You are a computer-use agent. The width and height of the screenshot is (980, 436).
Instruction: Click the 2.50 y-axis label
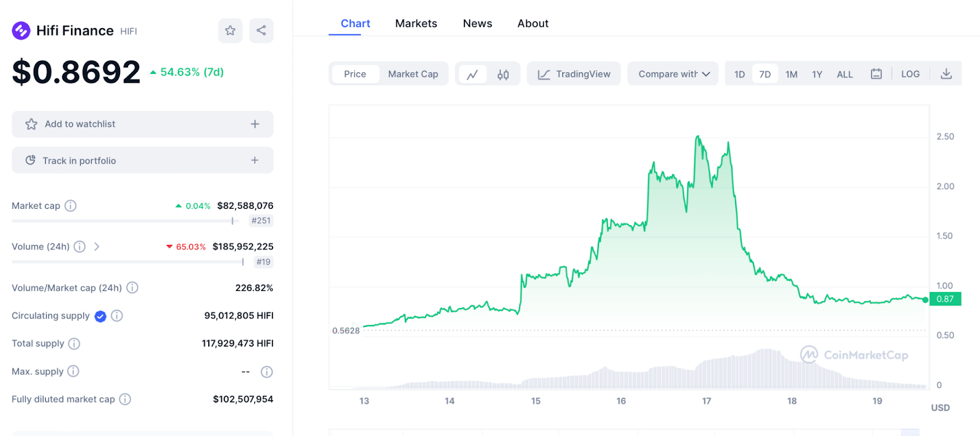click(945, 137)
